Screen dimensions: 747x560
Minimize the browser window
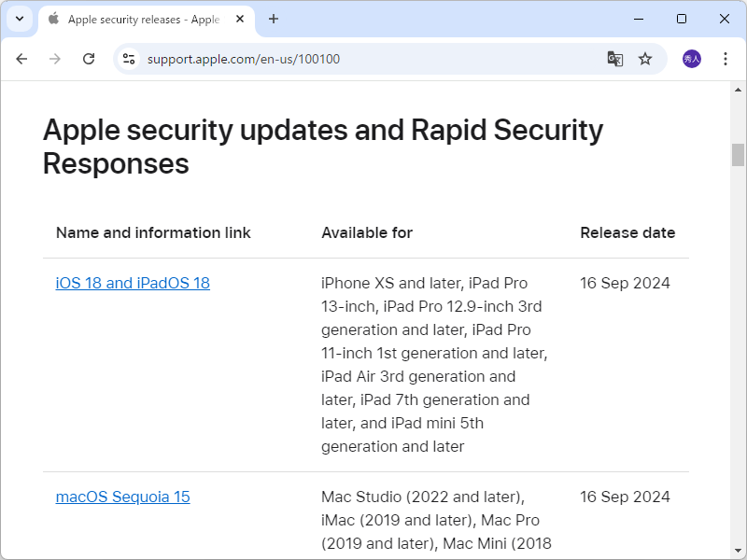639,19
